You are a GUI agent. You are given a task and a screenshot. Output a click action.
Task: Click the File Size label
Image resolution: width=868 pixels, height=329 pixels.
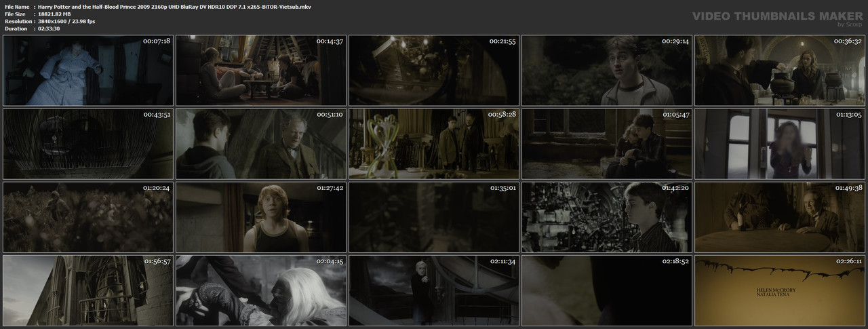[15, 14]
